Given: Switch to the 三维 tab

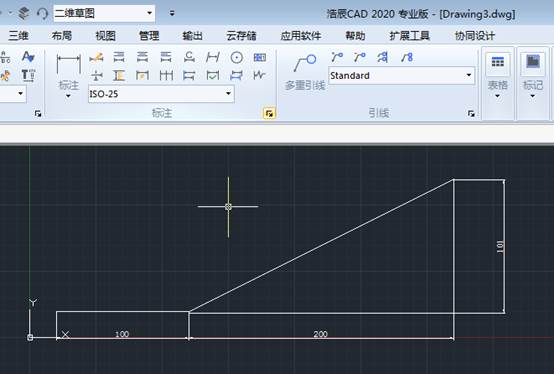Looking at the screenshot, I should (x=18, y=36).
